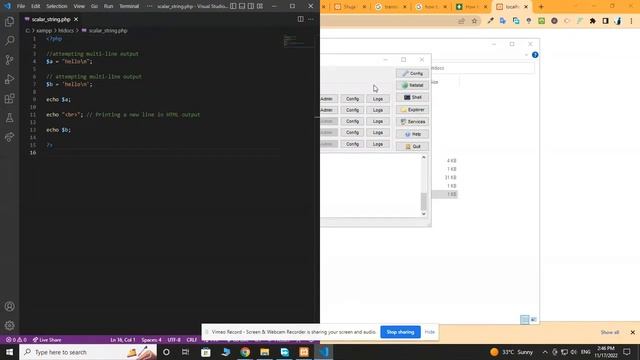Click Live Share in the status bar
The image size is (640, 360).
click(47, 340)
